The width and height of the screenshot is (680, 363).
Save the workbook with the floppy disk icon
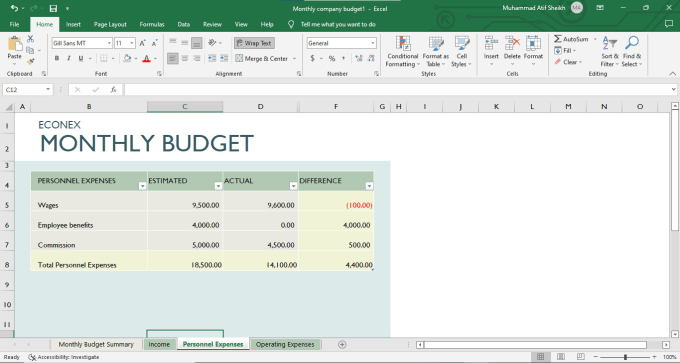(x=53, y=8)
